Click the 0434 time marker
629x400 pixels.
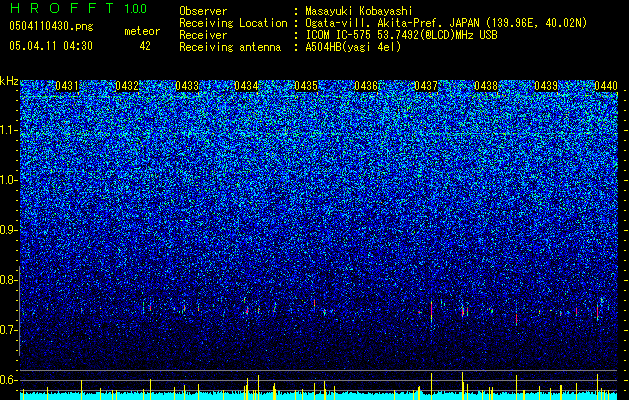tap(246, 86)
